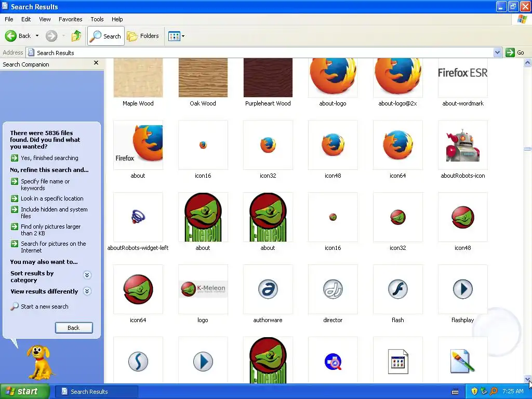
Task: Click the scrollbar down arrow
Action: coord(528,379)
